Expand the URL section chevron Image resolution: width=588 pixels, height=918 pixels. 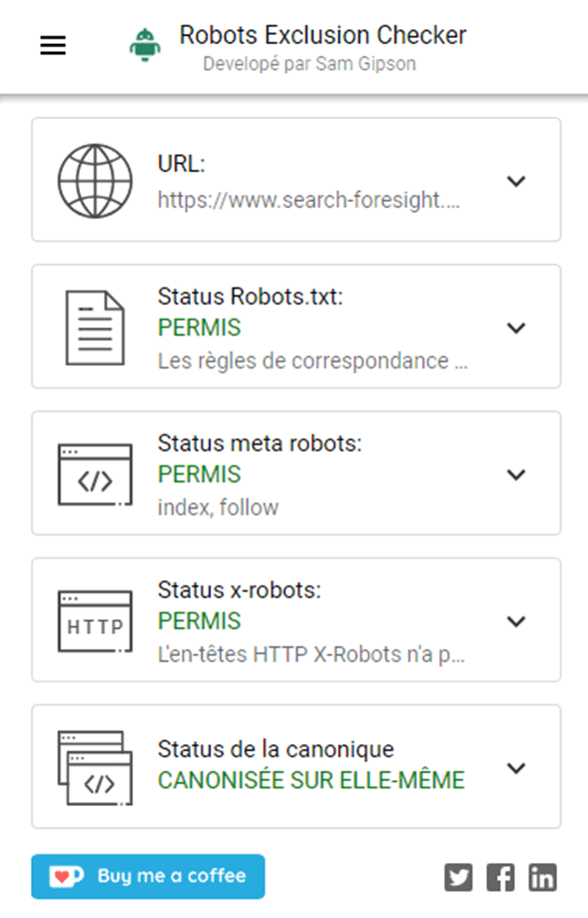click(516, 181)
